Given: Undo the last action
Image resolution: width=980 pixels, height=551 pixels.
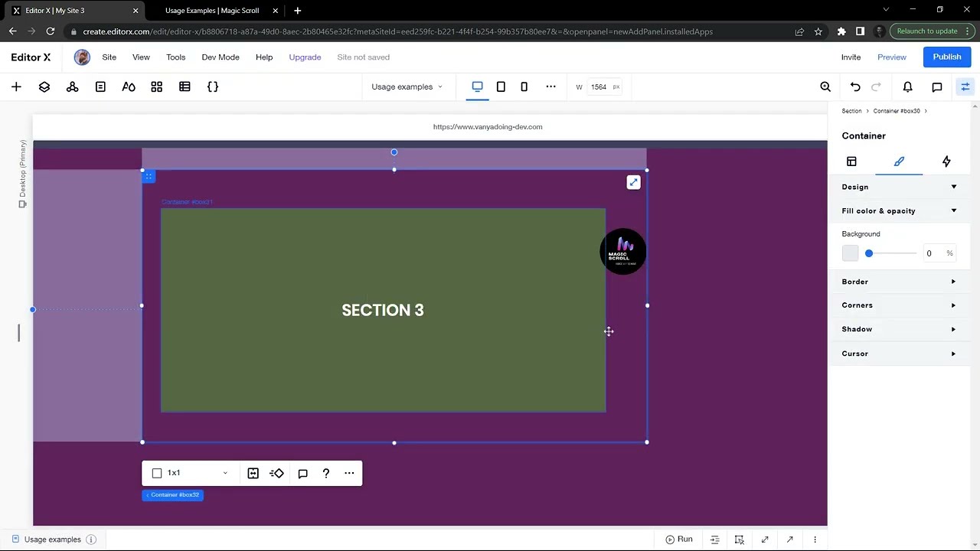Looking at the screenshot, I should [x=855, y=87].
